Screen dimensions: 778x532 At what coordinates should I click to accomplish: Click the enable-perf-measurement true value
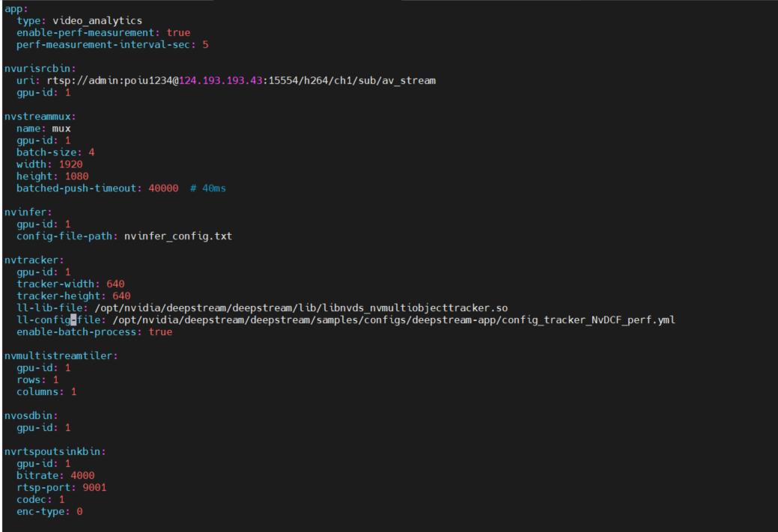pos(178,32)
